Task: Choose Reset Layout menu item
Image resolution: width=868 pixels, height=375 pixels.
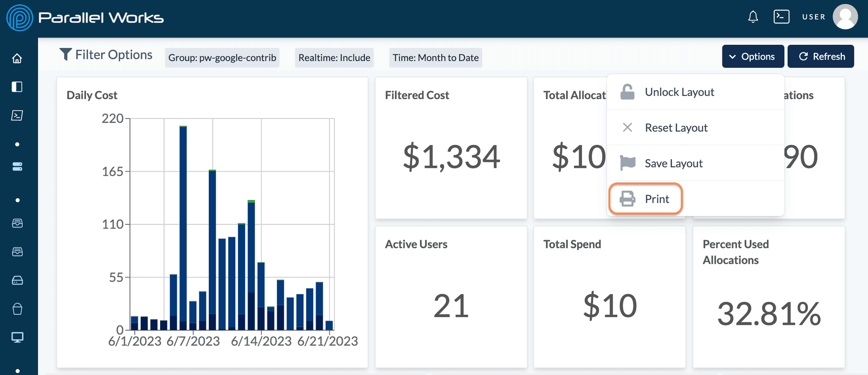Action: 676,128
